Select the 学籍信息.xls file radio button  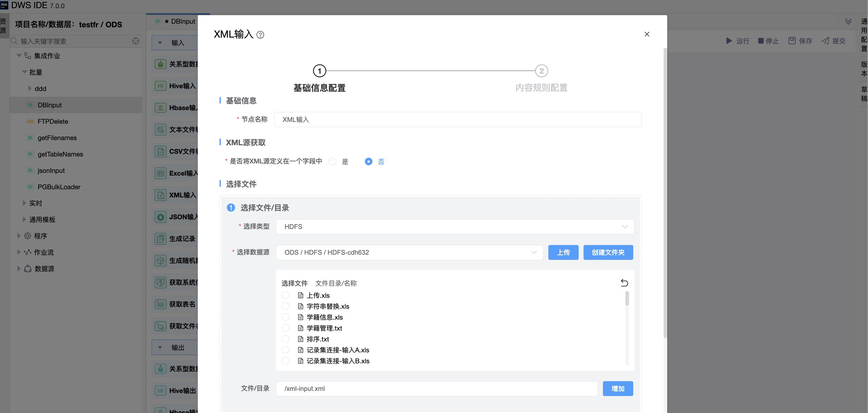[x=285, y=317]
